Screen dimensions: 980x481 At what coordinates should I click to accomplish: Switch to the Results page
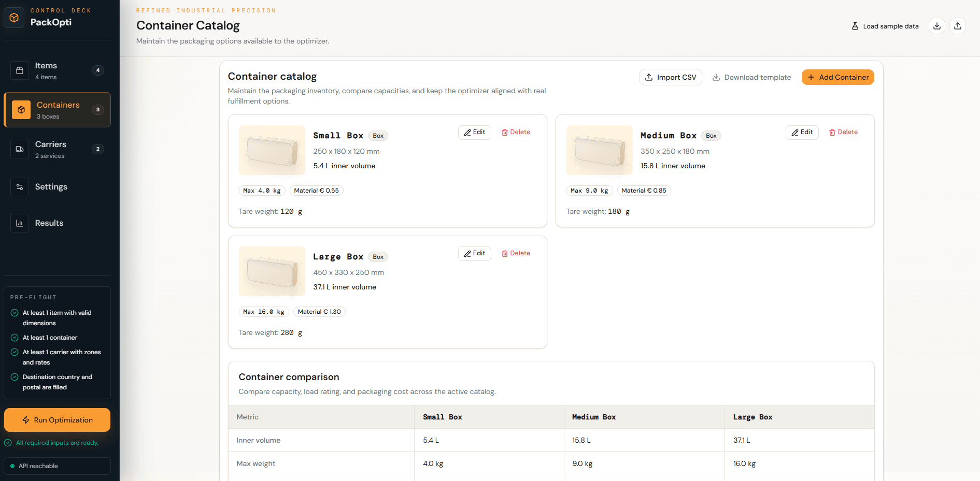tap(57, 223)
